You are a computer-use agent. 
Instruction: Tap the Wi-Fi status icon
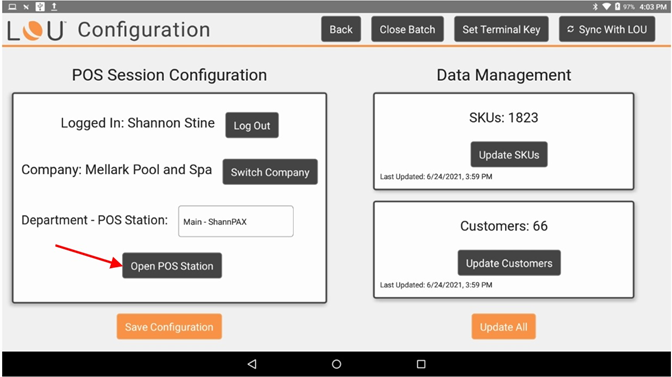click(606, 6)
